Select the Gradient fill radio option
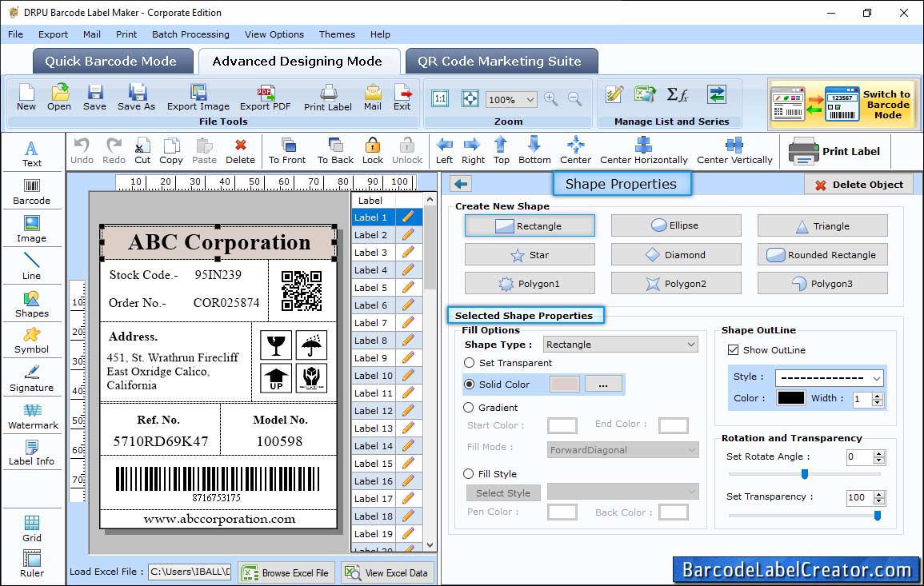Image resolution: width=924 pixels, height=586 pixels. pyautogui.click(x=469, y=408)
